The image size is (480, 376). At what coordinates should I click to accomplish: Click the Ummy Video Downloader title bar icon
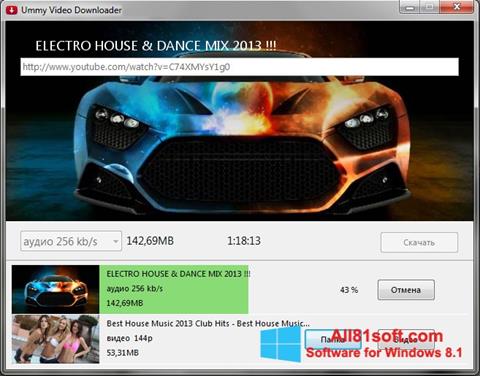click(x=11, y=10)
